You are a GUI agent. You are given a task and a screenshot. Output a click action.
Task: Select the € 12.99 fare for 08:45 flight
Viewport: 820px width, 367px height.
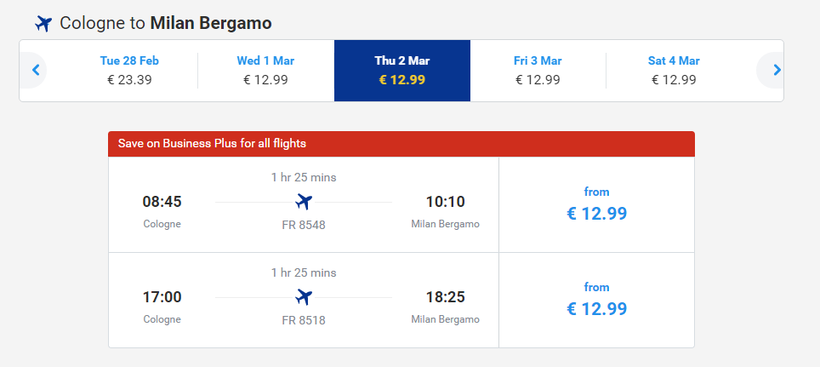pyautogui.click(x=597, y=205)
